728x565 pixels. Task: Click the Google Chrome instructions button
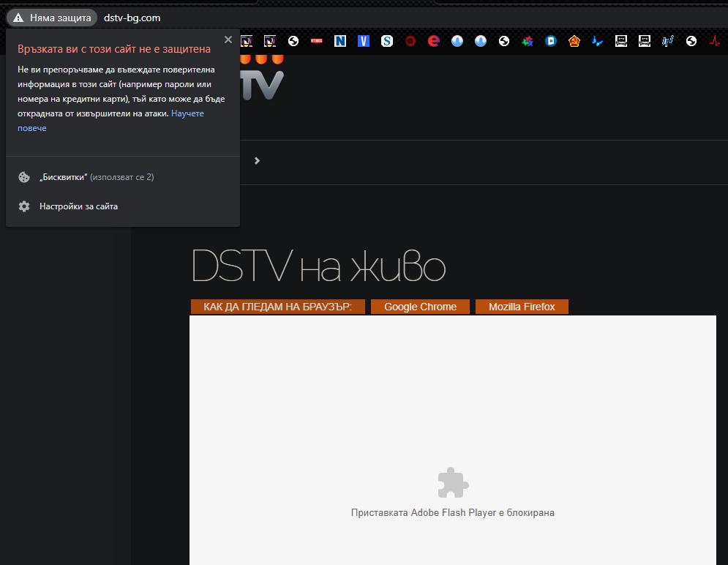(x=420, y=307)
